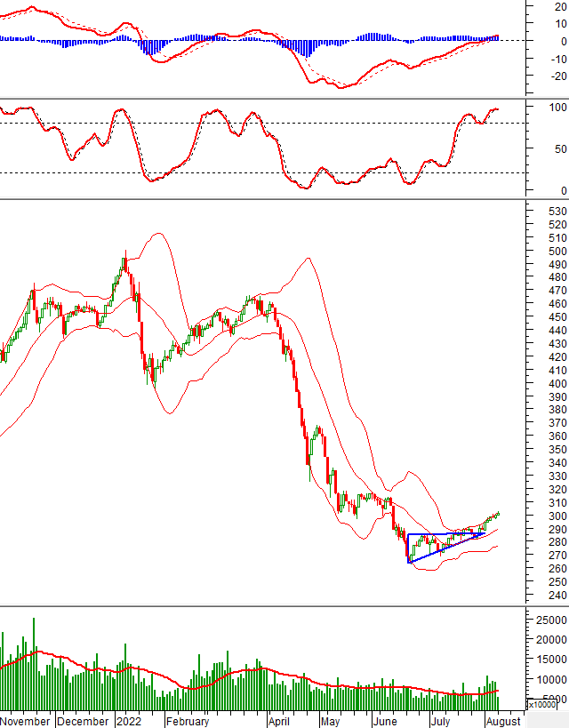Screen dimensions: 569x728
Task: Click the 0 label on MACD axis
Action: [564, 41]
